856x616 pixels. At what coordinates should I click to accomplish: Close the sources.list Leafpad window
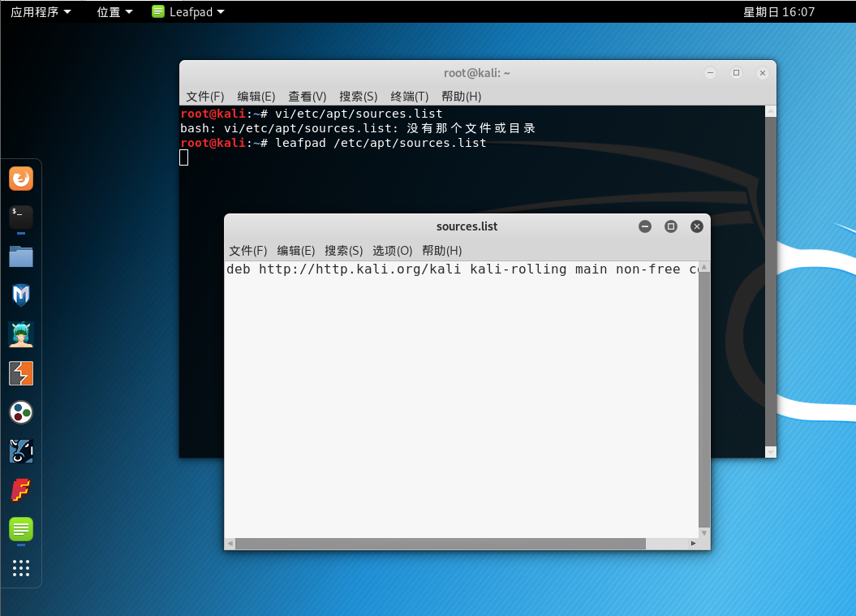697,226
